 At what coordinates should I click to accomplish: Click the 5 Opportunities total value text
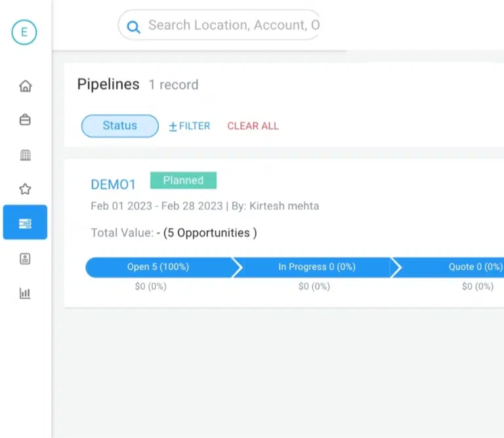click(210, 233)
